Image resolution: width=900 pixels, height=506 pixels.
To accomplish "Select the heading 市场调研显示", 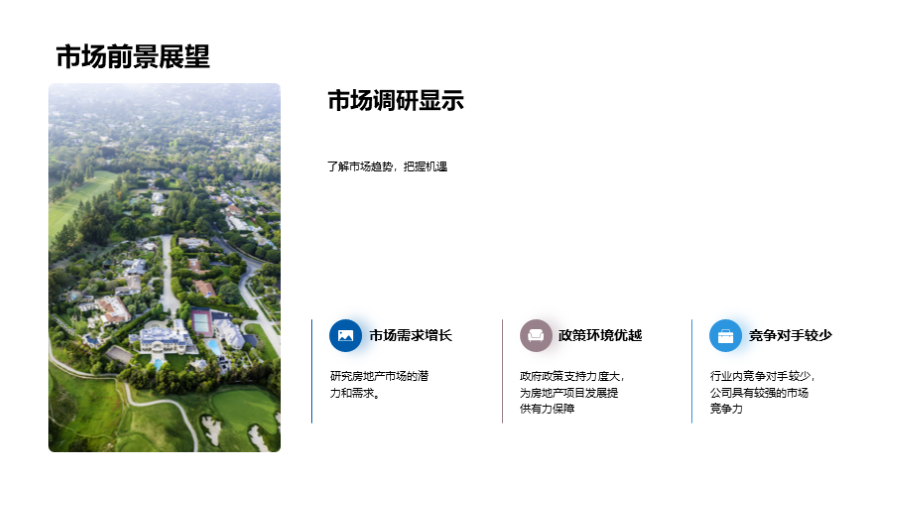I will click(396, 101).
